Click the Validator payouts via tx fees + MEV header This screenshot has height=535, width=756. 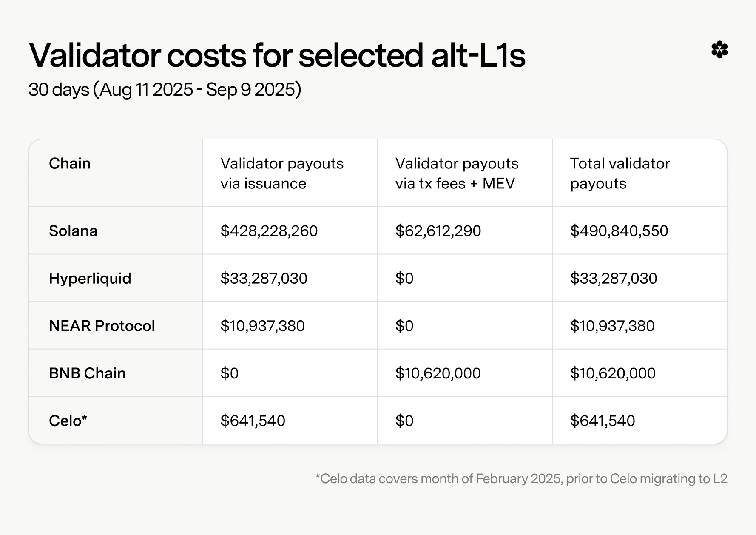[x=457, y=174]
